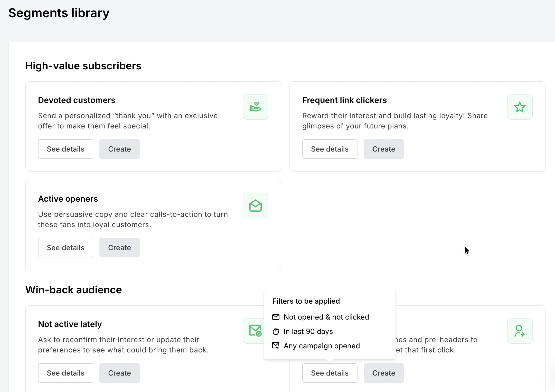
Task: Click the blocked envelope icon on Not active lately
Action: coord(255,331)
